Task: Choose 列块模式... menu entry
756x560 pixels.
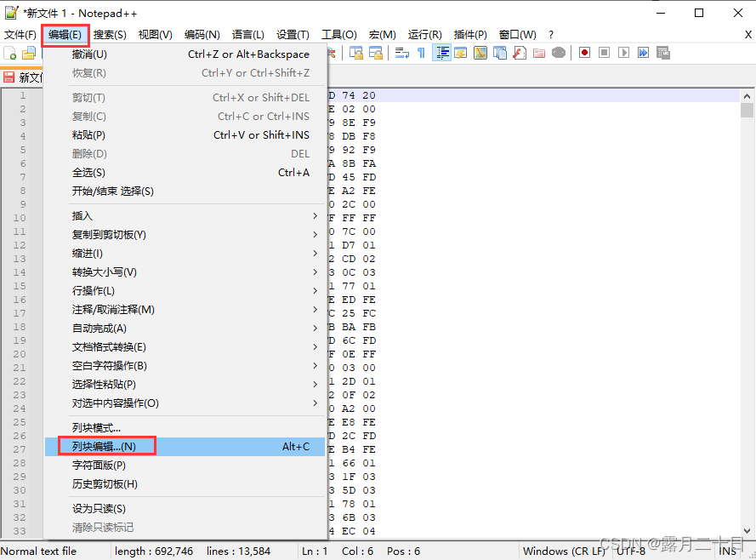Action: pos(185,428)
